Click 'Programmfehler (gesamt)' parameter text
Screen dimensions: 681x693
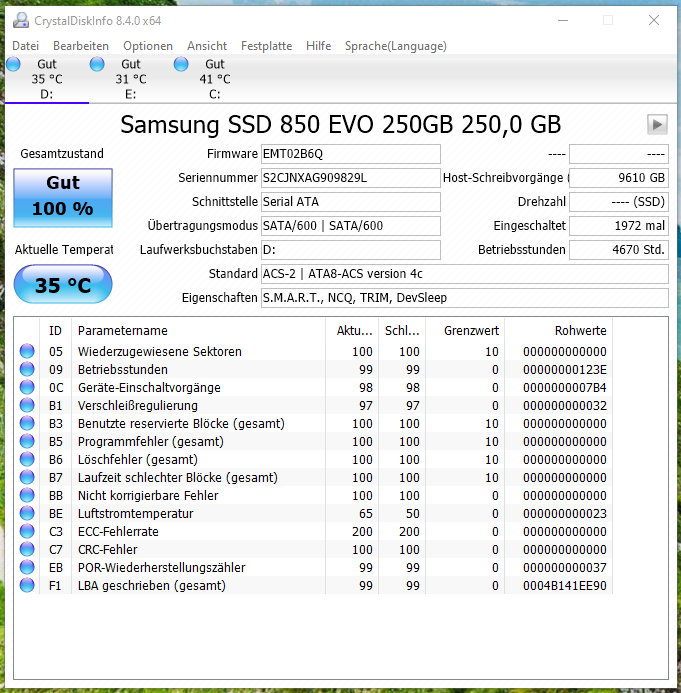pos(151,442)
